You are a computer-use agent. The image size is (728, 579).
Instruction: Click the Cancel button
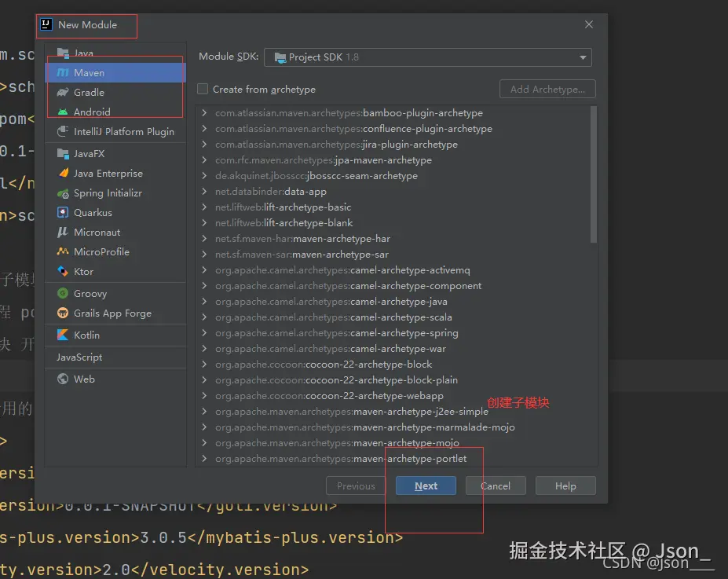496,486
